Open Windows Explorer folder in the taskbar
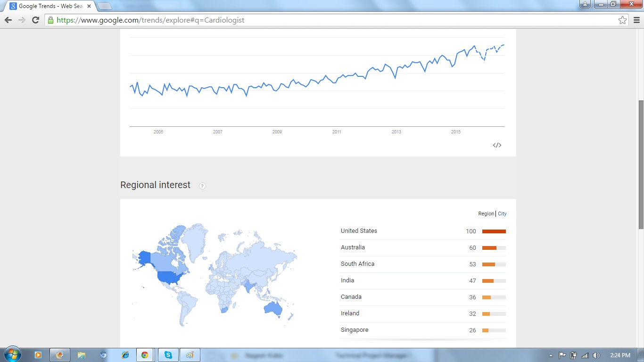This screenshot has width=644, height=362. point(81,355)
